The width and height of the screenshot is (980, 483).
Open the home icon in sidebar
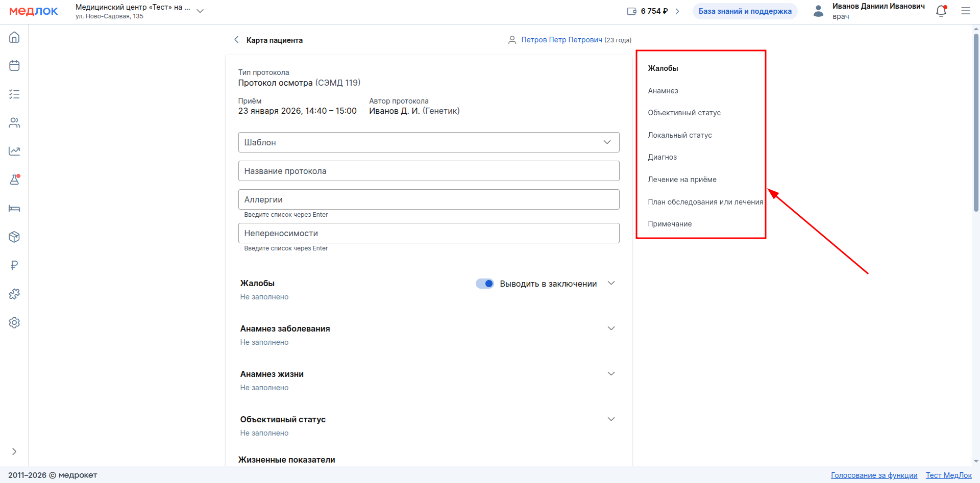tap(14, 37)
